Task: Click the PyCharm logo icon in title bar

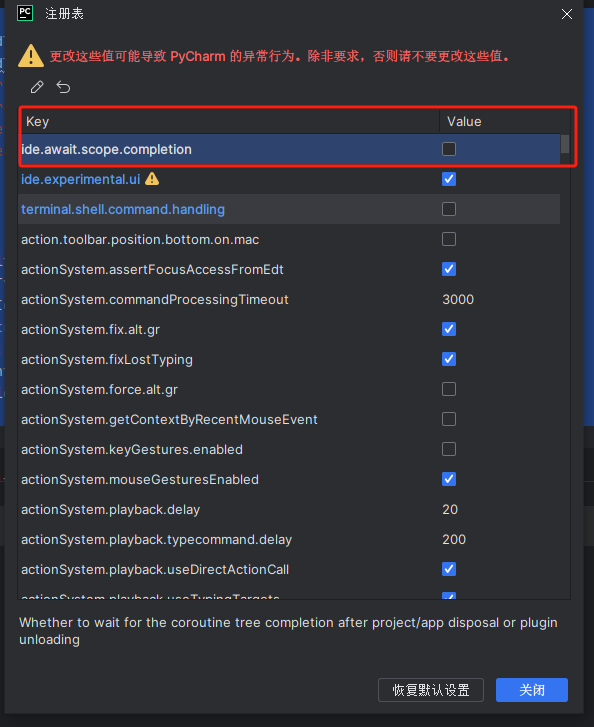Action: (25, 13)
